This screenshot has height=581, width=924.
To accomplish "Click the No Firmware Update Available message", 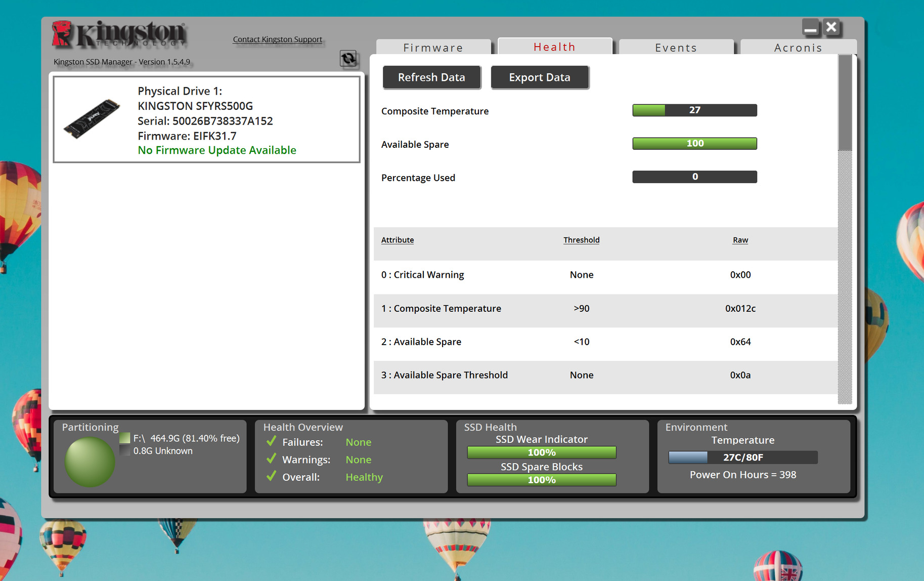I will coord(217,150).
